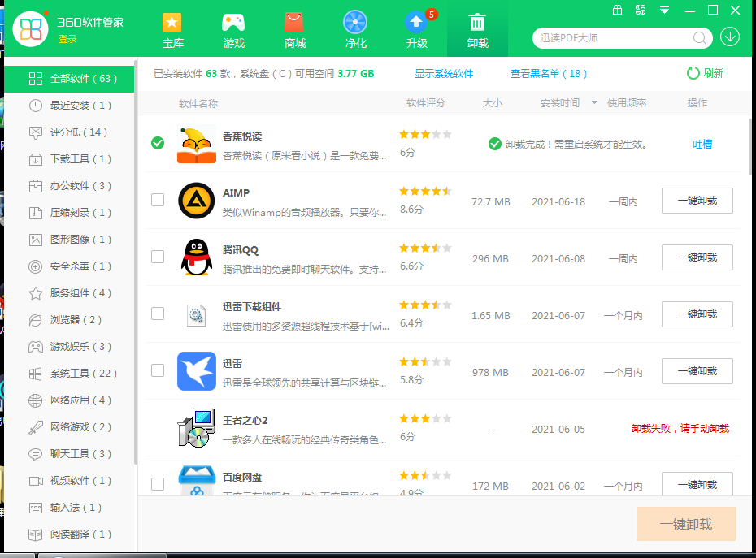Sort list by 使用频率 column

tap(626, 103)
